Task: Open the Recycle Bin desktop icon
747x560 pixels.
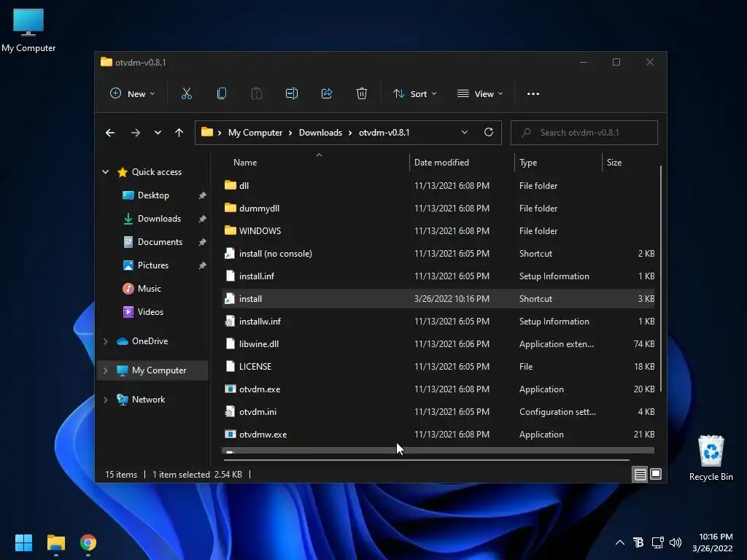Action: pos(711,458)
